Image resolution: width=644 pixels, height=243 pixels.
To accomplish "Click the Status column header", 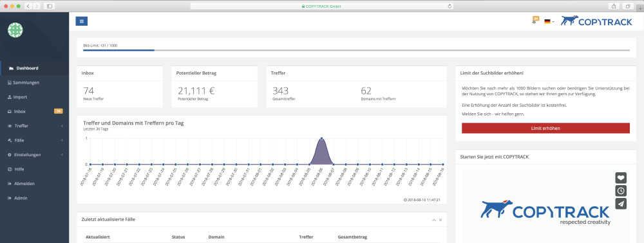I will 178,237.
